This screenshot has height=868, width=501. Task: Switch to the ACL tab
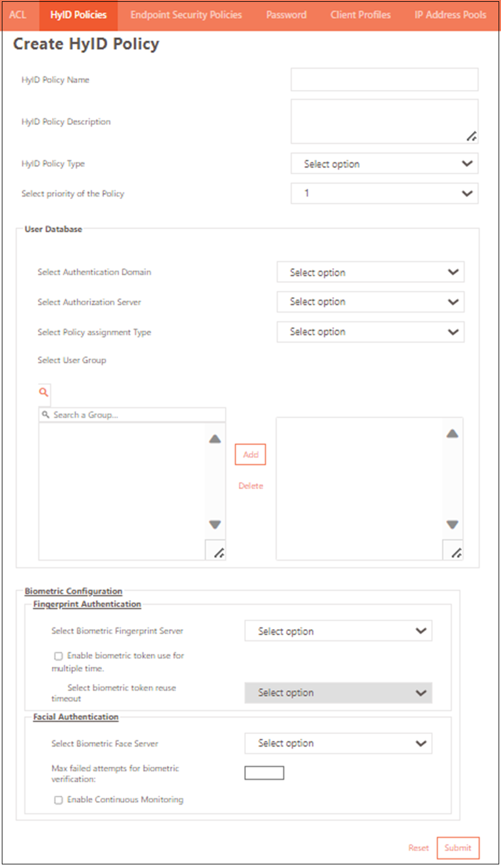point(18,14)
